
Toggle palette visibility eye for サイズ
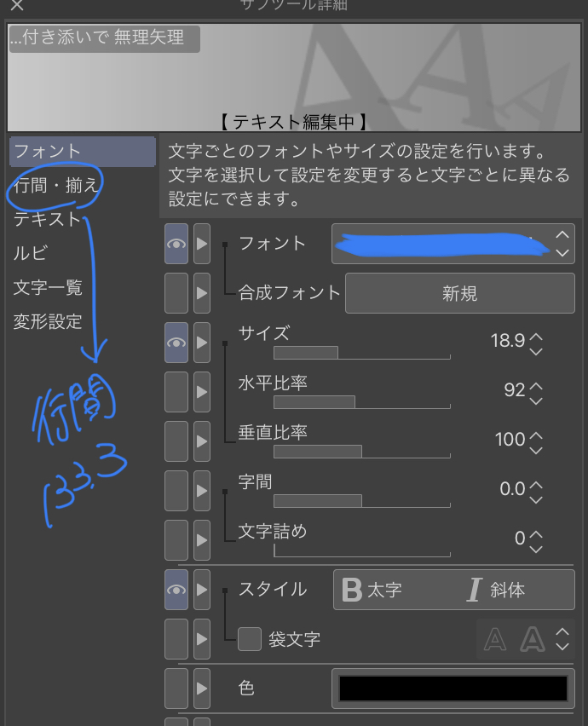click(176, 343)
